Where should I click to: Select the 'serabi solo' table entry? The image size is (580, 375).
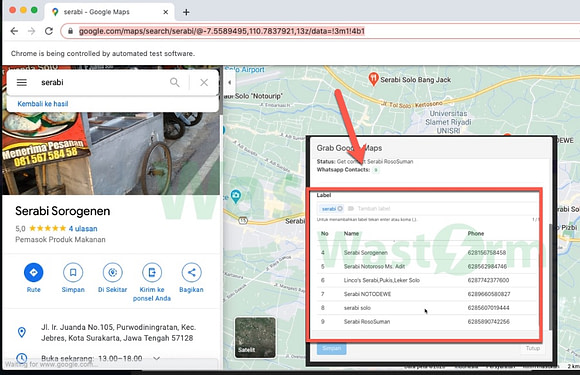[x=357, y=308]
